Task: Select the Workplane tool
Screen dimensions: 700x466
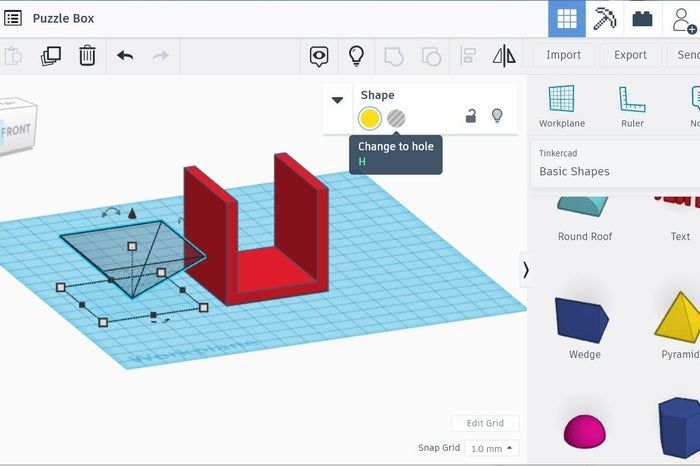Action: click(x=561, y=106)
